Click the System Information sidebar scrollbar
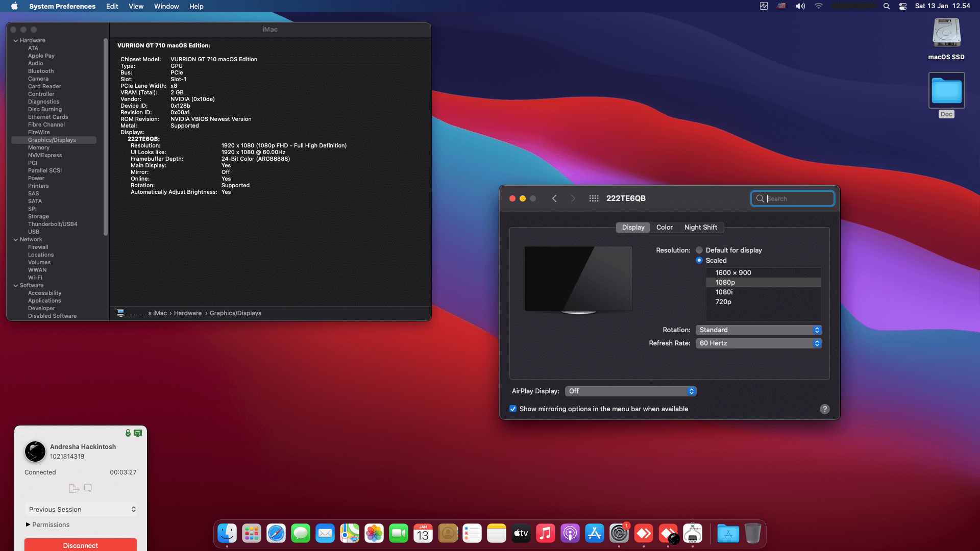Viewport: 980px width, 551px height. (106, 137)
